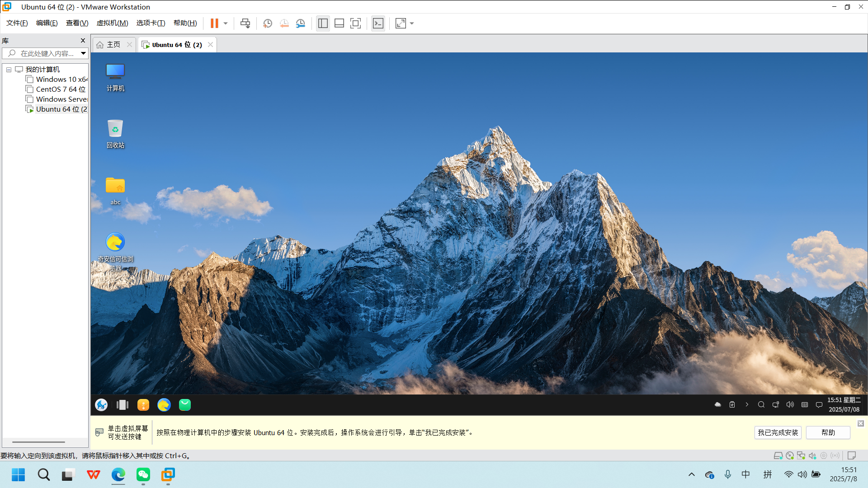
Task: Click the guest clock showing 15:51 星期二
Action: click(844, 405)
